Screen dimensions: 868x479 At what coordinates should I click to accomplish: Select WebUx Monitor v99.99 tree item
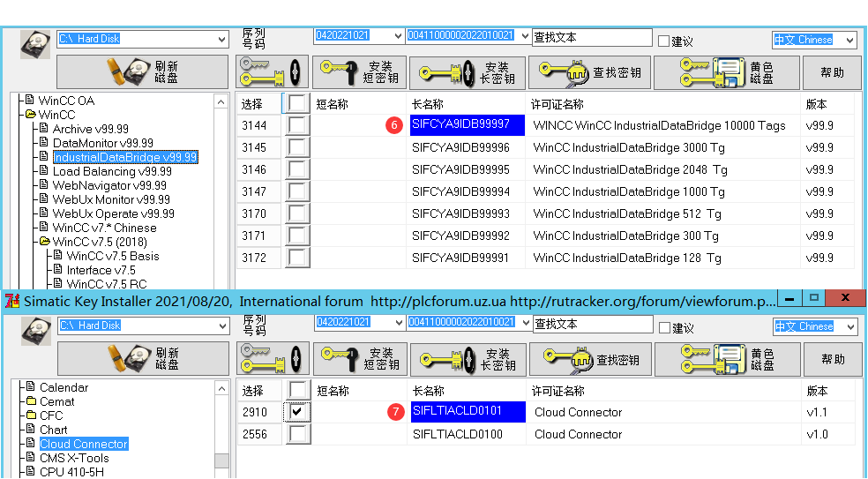click(x=111, y=199)
